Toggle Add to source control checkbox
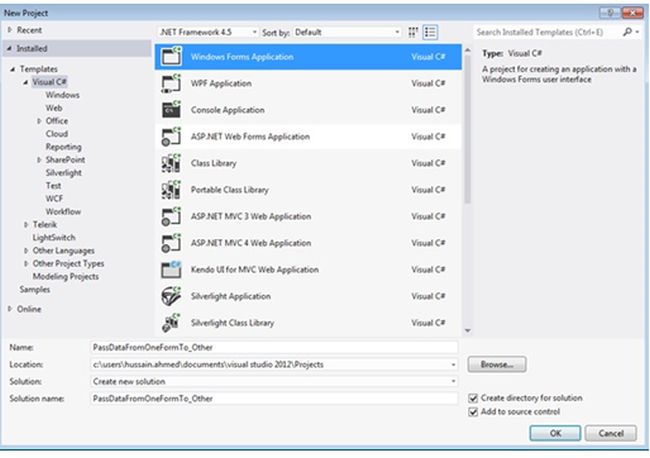The image size is (650, 458). 473,412
